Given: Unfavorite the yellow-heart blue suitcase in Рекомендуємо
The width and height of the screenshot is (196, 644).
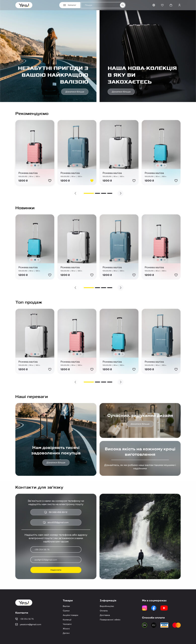Looking at the screenshot, I should [92, 181].
